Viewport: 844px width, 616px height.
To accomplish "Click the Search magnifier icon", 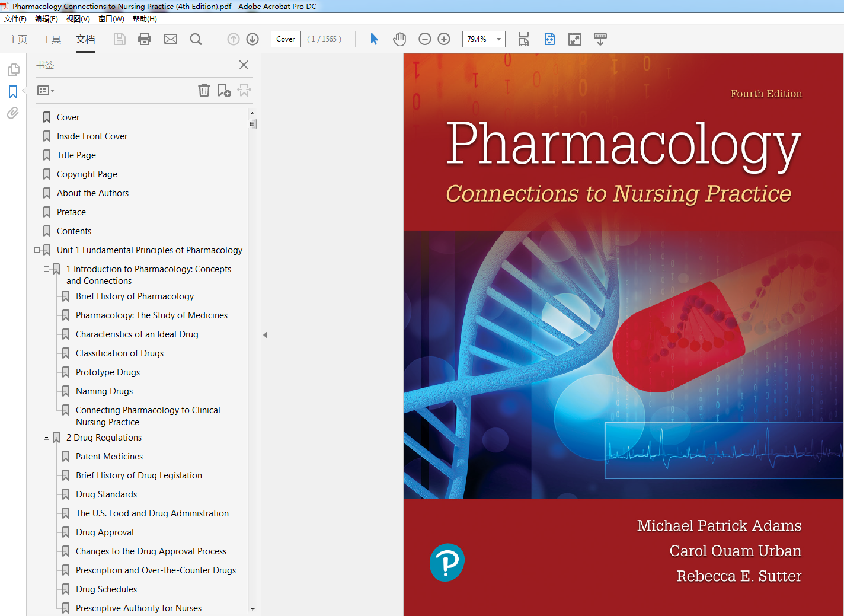I will tap(196, 39).
